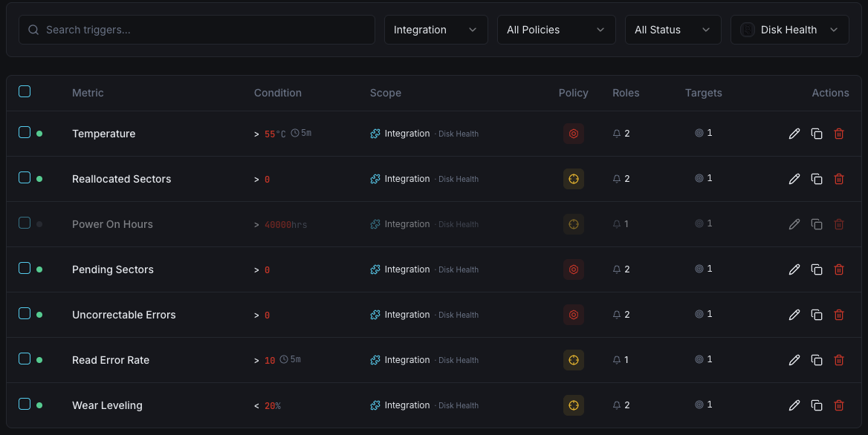
Task: Edit the Temperature trigger with the pencil icon
Action: [x=794, y=134]
